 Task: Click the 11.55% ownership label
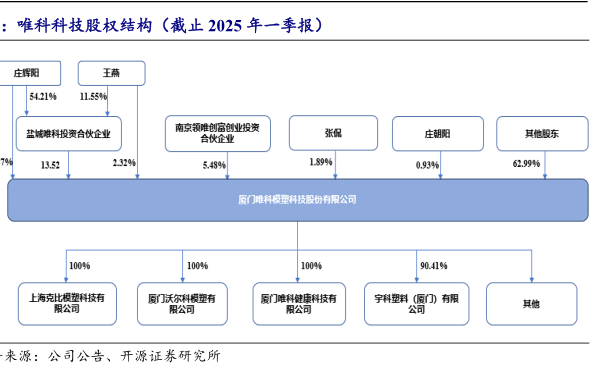click(x=93, y=96)
